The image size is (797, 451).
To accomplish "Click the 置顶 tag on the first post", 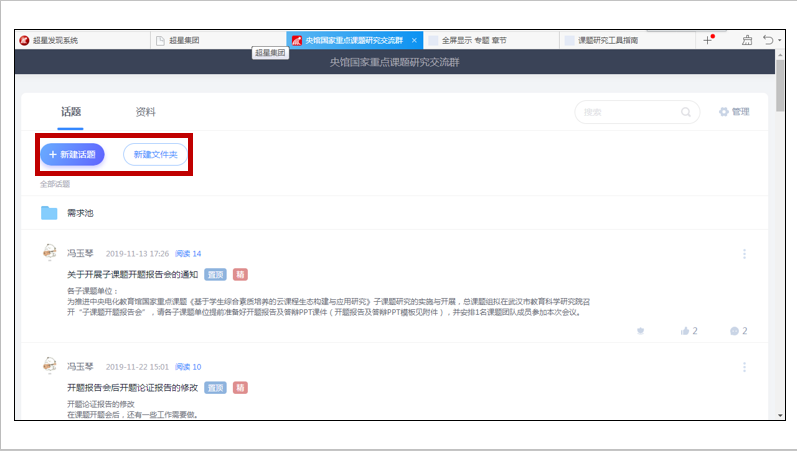I will 216,275.
